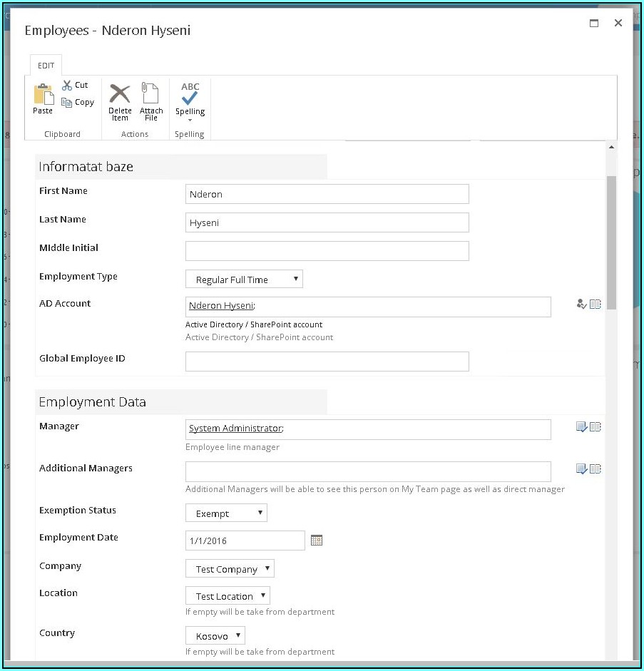Open the calendar picker for Employment Date
This screenshot has width=644, height=671.
(x=316, y=540)
